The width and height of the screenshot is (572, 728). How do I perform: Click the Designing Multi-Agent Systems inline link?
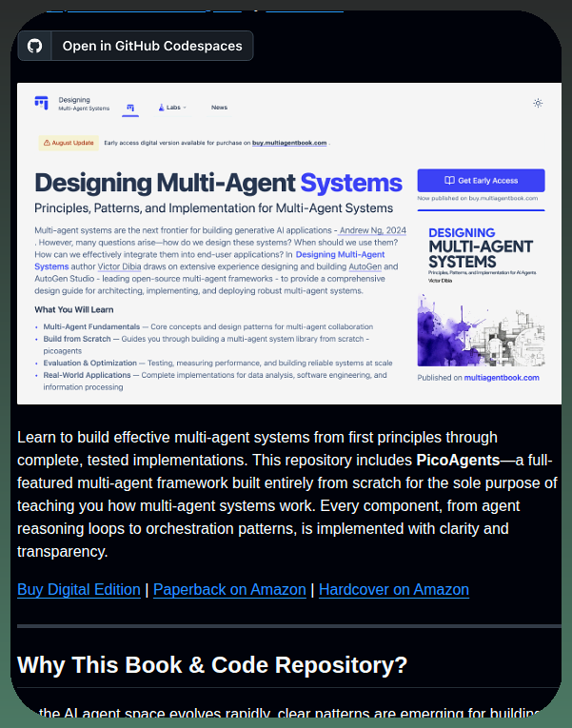point(340,255)
